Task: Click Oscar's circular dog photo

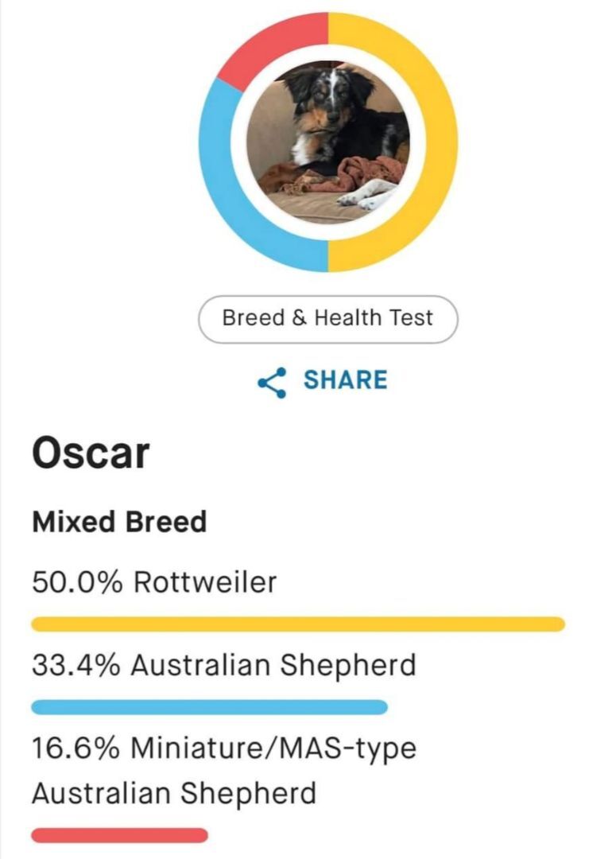Action: pyautogui.click(x=328, y=142)
